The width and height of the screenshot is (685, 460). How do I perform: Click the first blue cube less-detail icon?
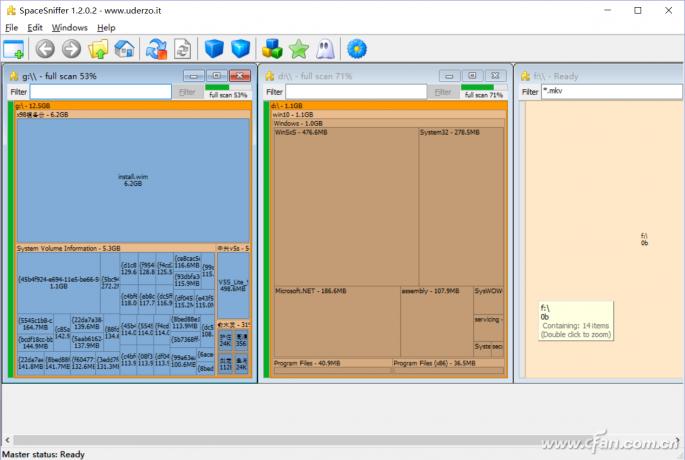pyautogui.click(x=214, y=49)
